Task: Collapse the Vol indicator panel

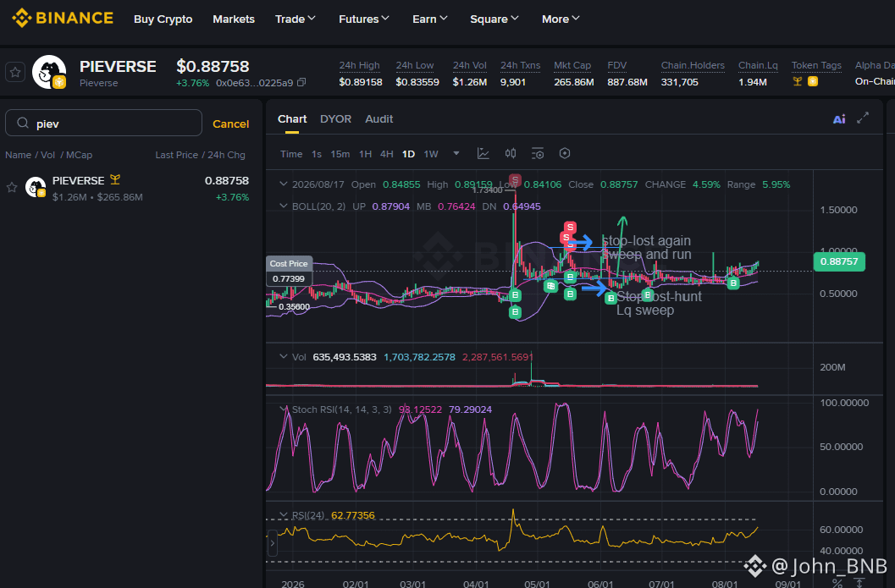Action: click(x=283, y=357)
